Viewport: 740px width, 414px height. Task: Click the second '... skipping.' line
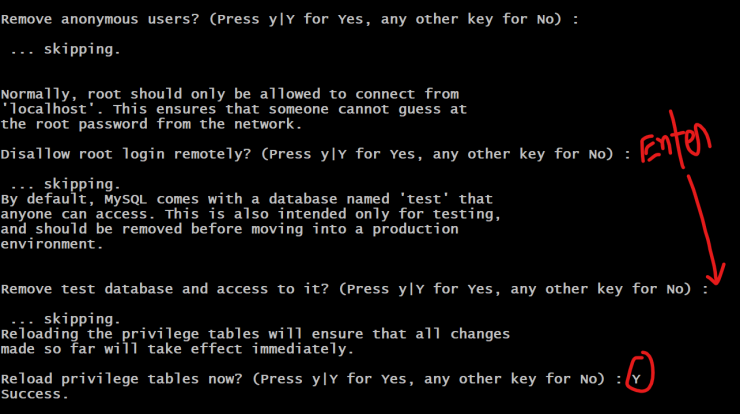click(65, 184)
